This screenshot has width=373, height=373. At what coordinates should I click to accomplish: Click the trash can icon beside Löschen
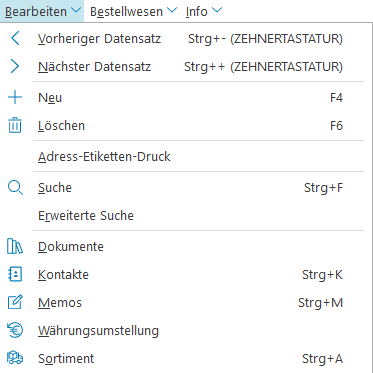pos(15,126)
